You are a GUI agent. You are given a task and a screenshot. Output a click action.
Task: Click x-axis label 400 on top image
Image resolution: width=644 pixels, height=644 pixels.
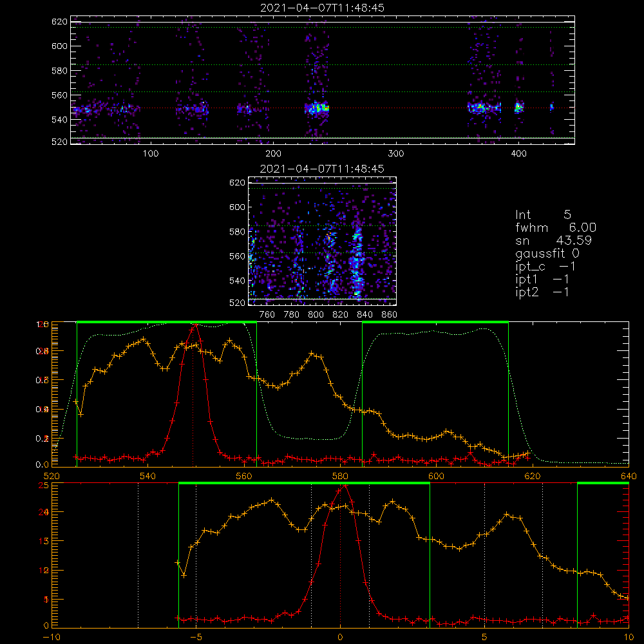click(518, 154)
